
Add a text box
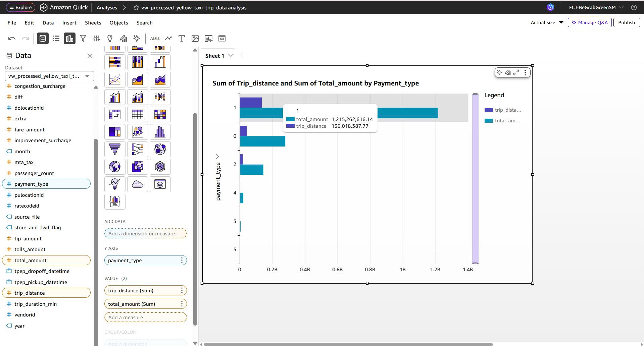click(x=182, y=39)
